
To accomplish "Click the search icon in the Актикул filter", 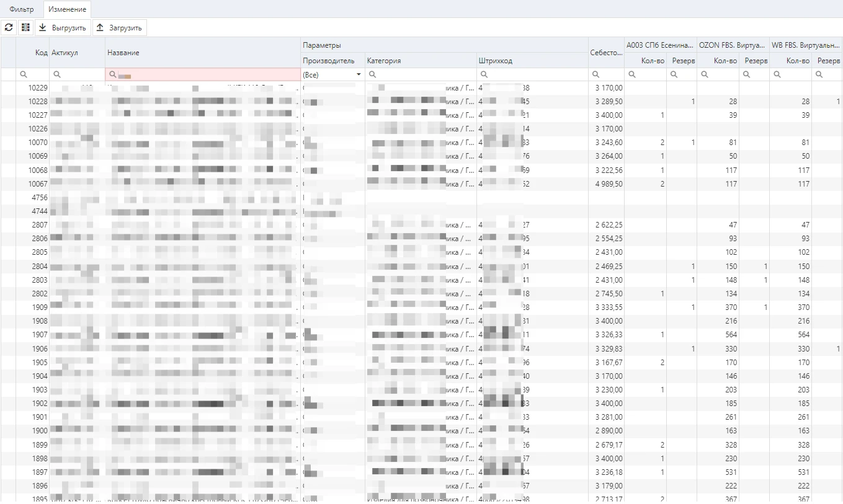I will click(x=56, y=74).
